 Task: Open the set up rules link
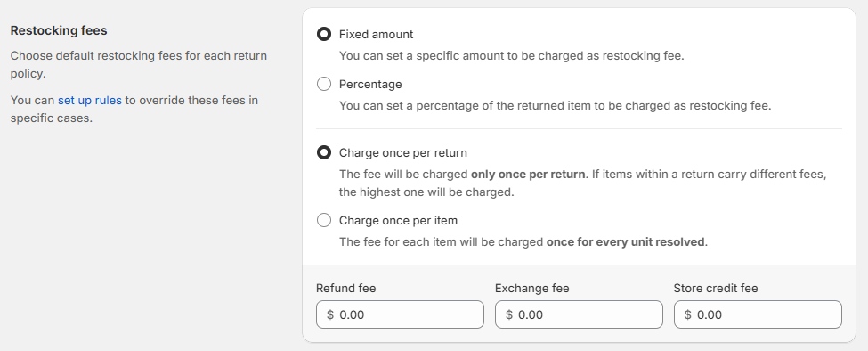[90, 100]
